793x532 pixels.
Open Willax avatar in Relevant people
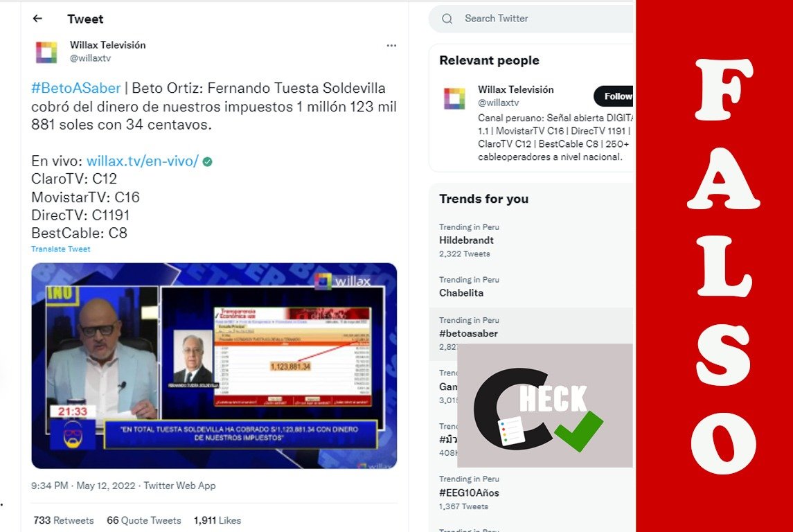click(454, 98)
